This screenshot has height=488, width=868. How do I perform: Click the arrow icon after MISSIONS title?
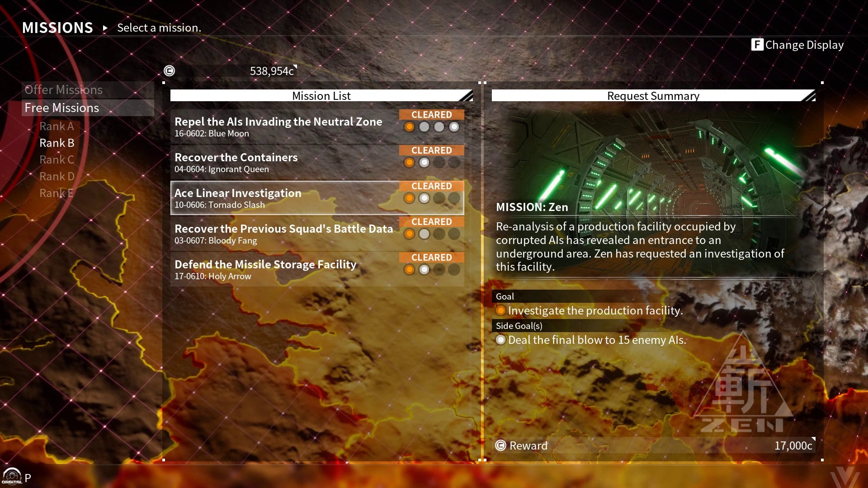click(x=105, y=28)
